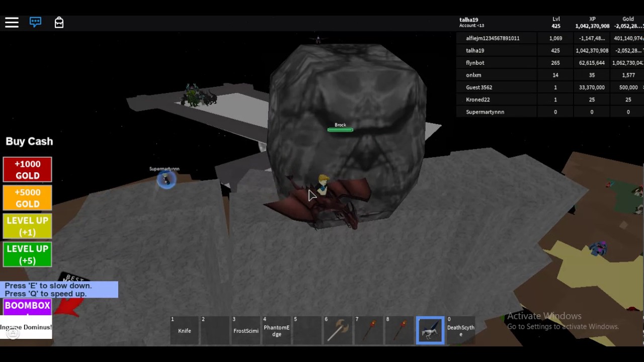This screenshot has height=362, width=644.
Task: Open the chat bubble icon
Action: 35,22
